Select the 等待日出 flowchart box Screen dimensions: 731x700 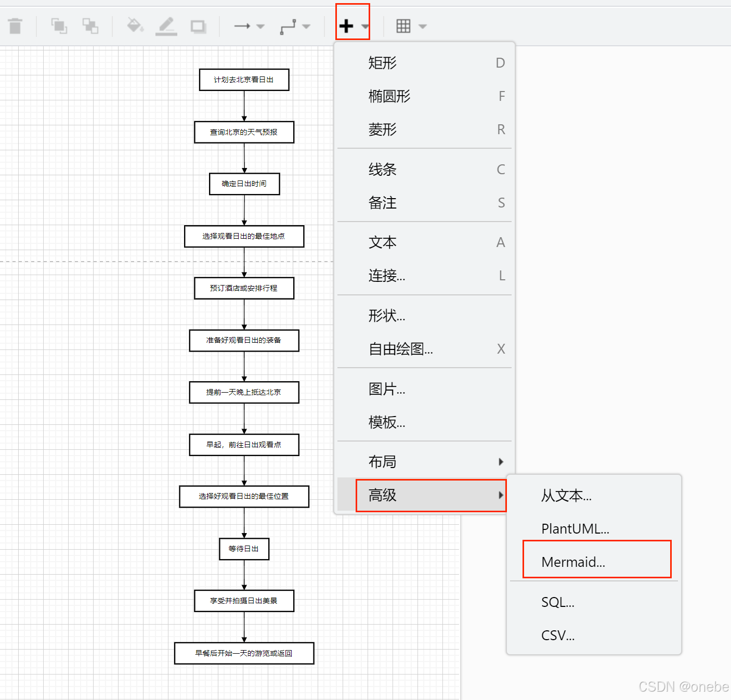(244, 549)
